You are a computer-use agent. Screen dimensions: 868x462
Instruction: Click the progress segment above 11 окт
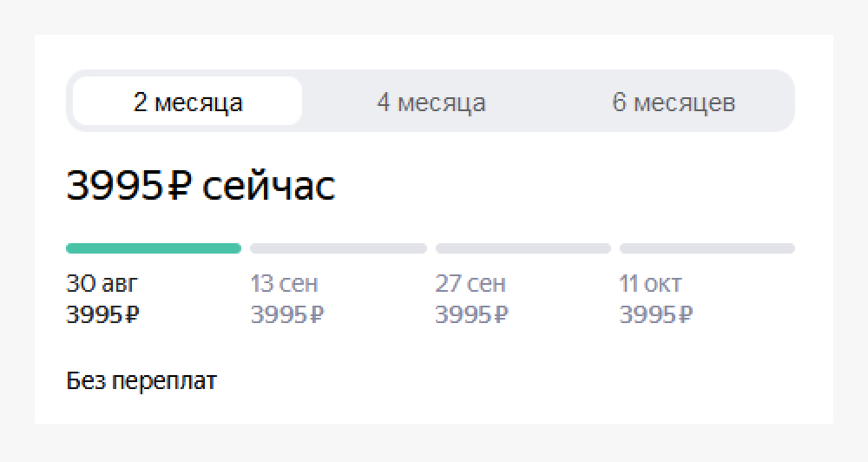coord(707,248)
